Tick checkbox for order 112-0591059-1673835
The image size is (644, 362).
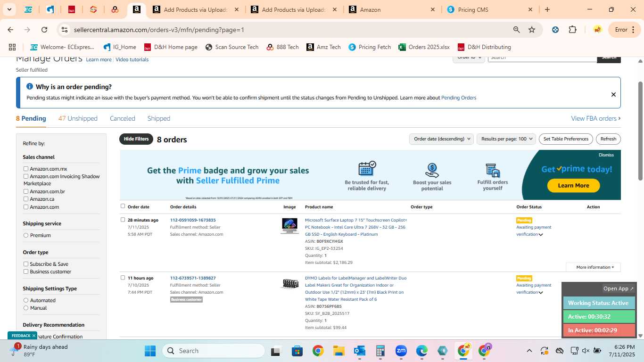click(x=123, y=220)
